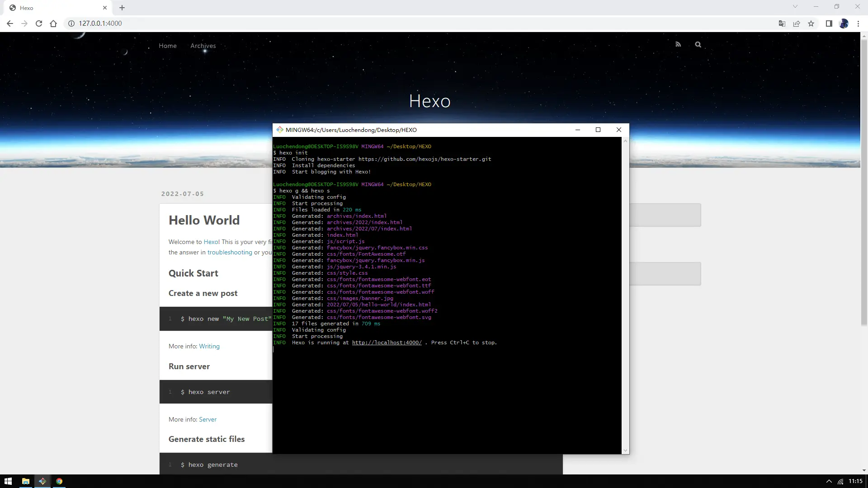
Task: Bookmark this tab with star icon
Action: tap(811, 23)
